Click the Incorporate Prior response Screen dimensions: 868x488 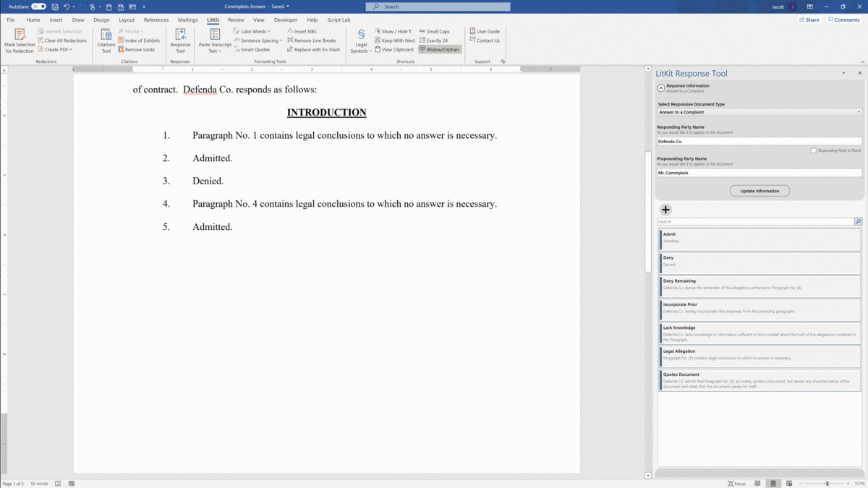(x=759, y=309)
